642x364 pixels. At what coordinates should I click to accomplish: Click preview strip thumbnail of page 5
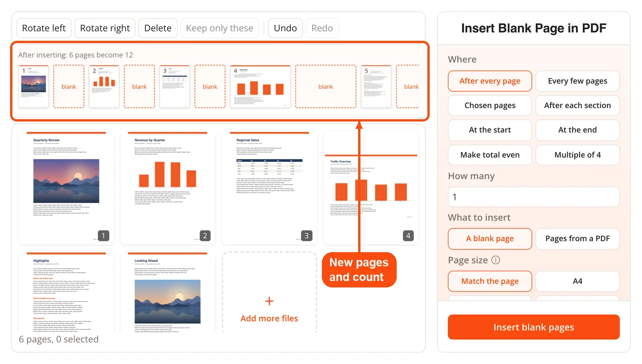(376, 87)
